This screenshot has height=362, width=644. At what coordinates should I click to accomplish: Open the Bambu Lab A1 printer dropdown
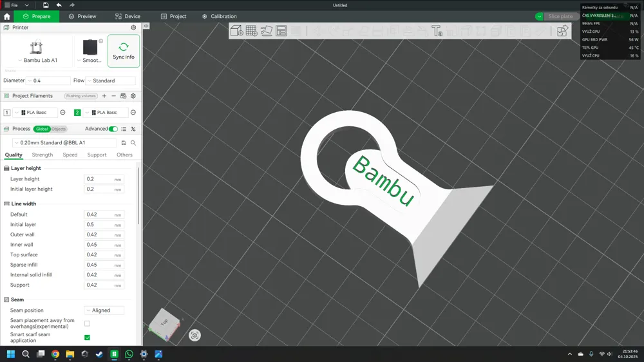20,61
